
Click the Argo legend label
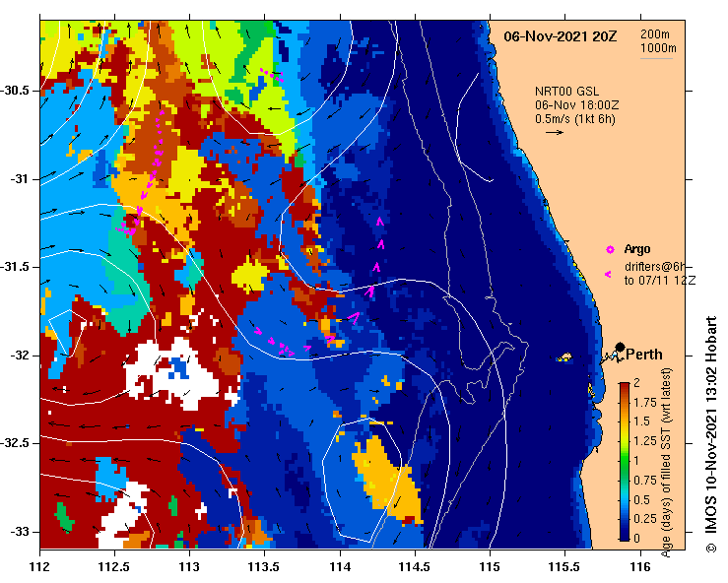637,249
